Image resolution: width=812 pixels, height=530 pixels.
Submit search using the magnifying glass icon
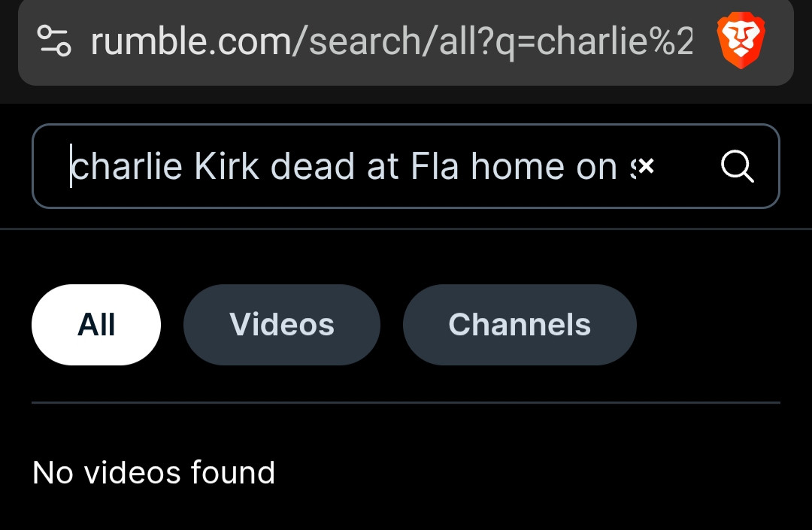point(737,166)
